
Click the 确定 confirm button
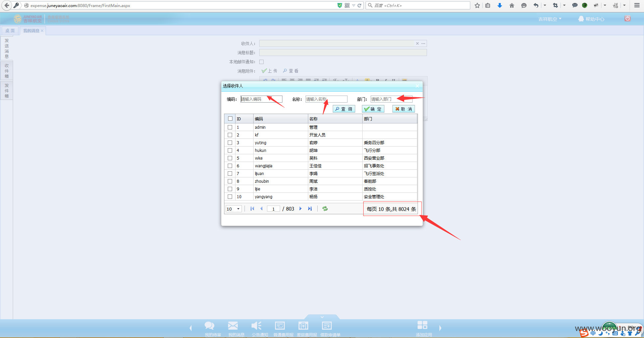tap(373, 109)
